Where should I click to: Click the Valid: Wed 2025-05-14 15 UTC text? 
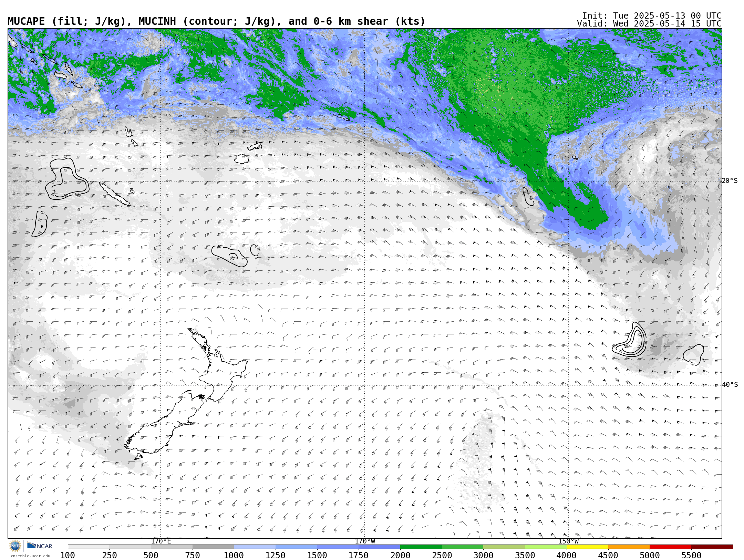(649, 24)
